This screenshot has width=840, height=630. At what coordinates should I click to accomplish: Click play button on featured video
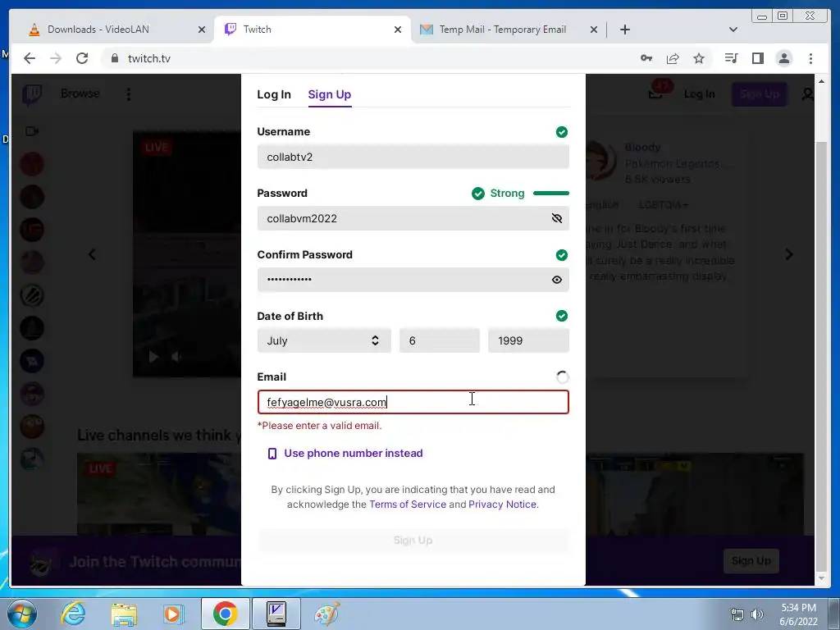(153, 357)
